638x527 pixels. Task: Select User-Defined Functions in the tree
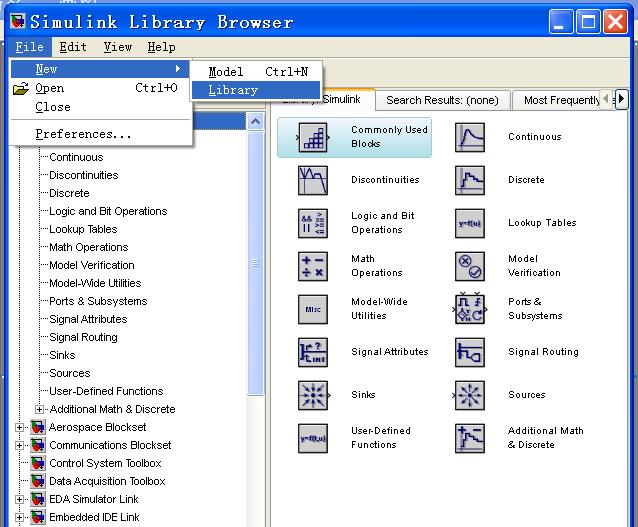(106, 391)
